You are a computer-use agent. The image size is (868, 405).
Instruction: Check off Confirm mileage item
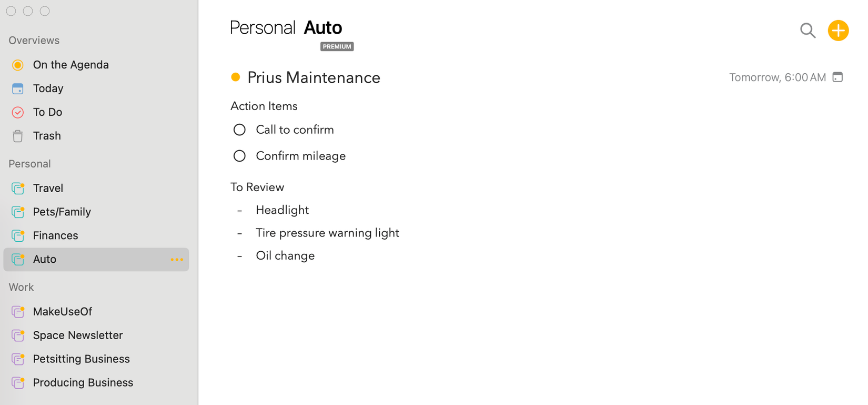(x=239, y=156)
